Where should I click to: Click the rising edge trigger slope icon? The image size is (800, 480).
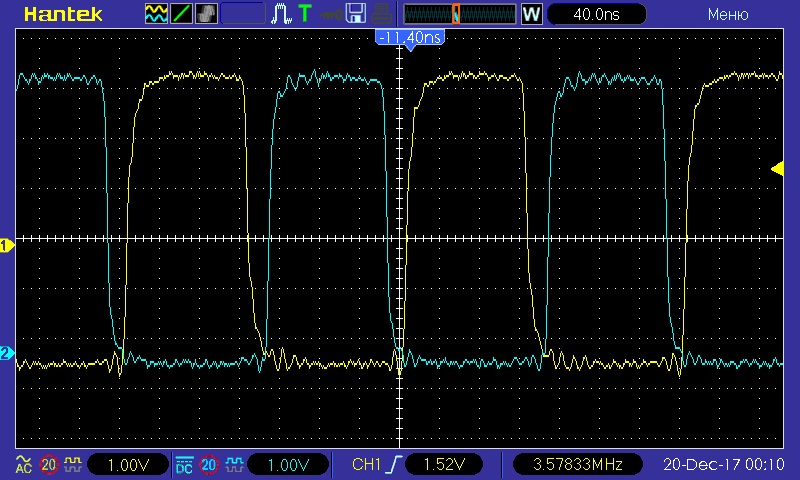[394, 465]
